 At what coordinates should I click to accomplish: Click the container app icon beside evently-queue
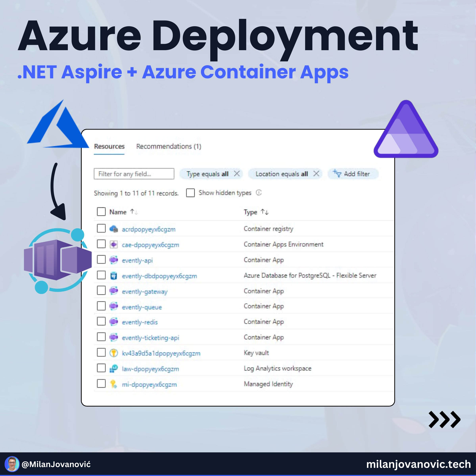tap(114, 306)
